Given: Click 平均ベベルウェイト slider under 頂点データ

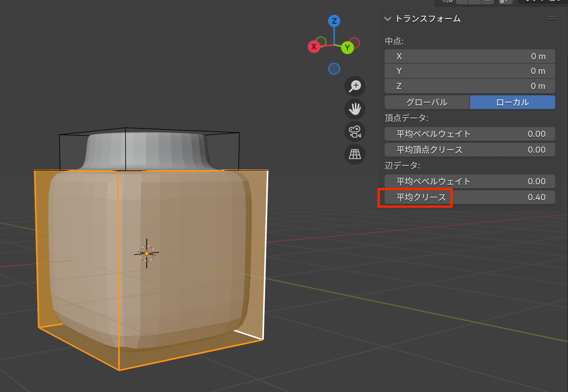Looking at the screenshot, I should click(470, 134).
